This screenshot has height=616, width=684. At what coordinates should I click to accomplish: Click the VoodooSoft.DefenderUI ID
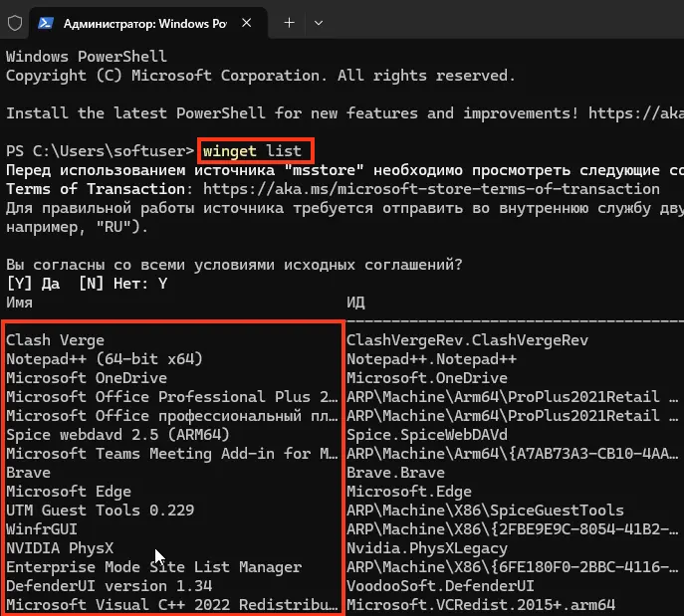click(x=441, y=586)
